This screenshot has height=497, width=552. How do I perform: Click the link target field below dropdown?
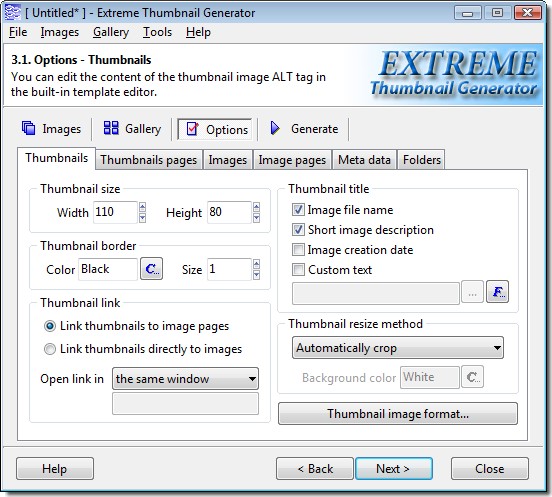click(x=185, y=403)
